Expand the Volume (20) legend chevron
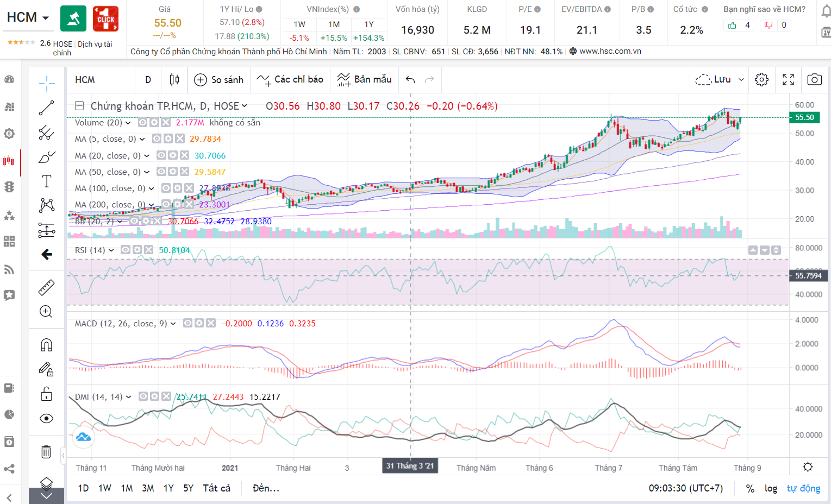Viewport: 831px width, 504px height. tap(128, 123)
